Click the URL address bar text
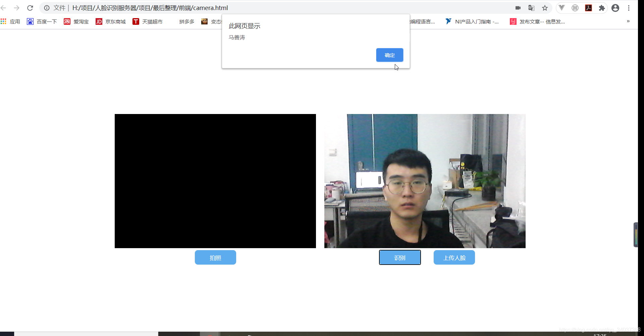Screen dimensions: 644x336 click(150, 8)
